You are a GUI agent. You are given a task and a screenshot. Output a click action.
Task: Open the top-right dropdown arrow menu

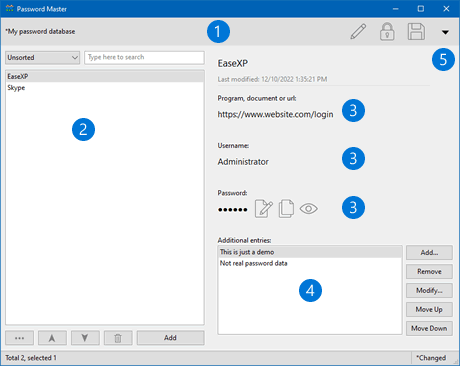click(445, 32)
